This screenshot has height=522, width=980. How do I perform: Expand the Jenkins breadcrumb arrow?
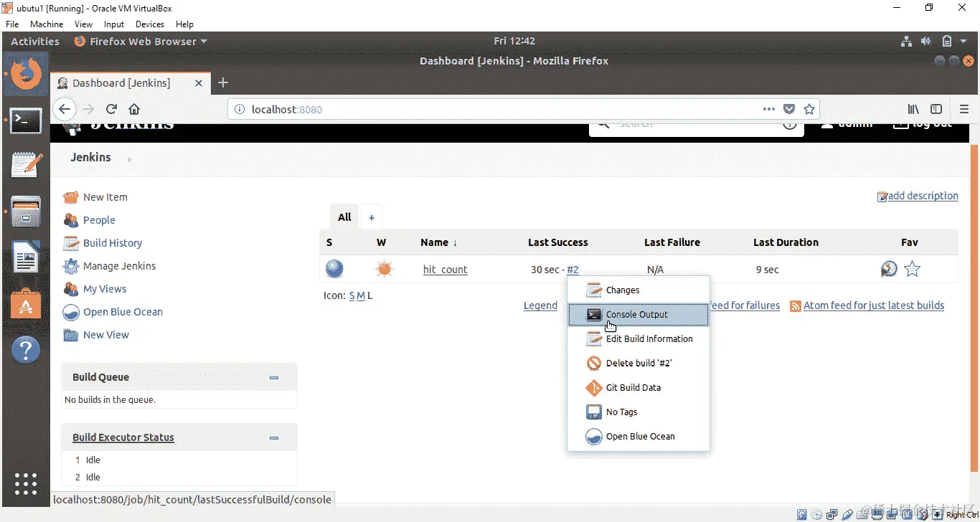(129, 159)
